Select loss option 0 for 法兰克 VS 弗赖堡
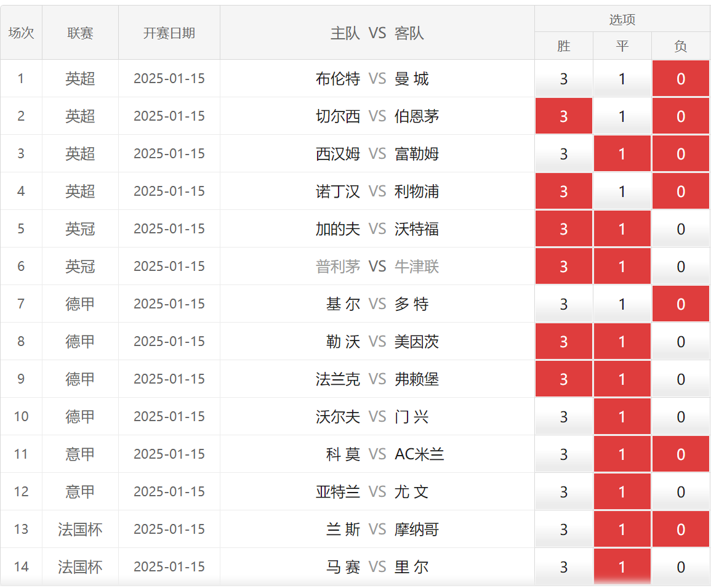This screenshot has width=711, height=588. (681, 379)
